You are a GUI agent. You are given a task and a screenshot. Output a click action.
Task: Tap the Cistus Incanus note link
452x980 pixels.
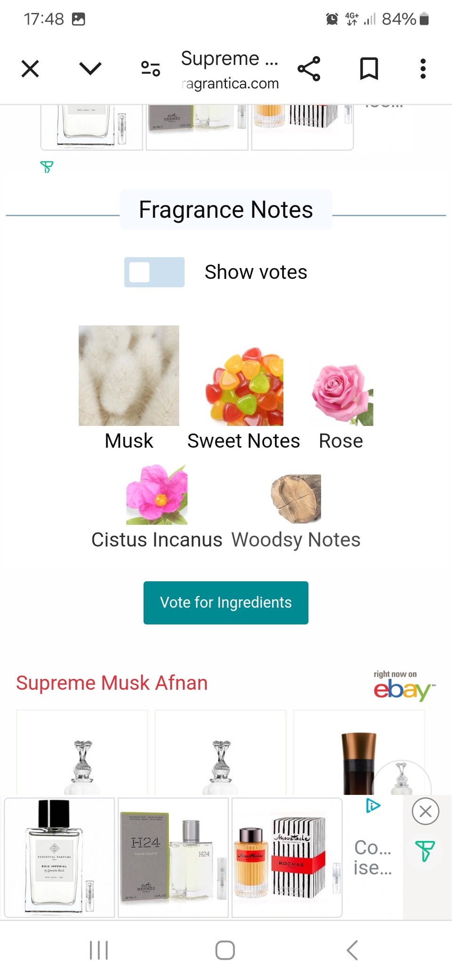157,539
